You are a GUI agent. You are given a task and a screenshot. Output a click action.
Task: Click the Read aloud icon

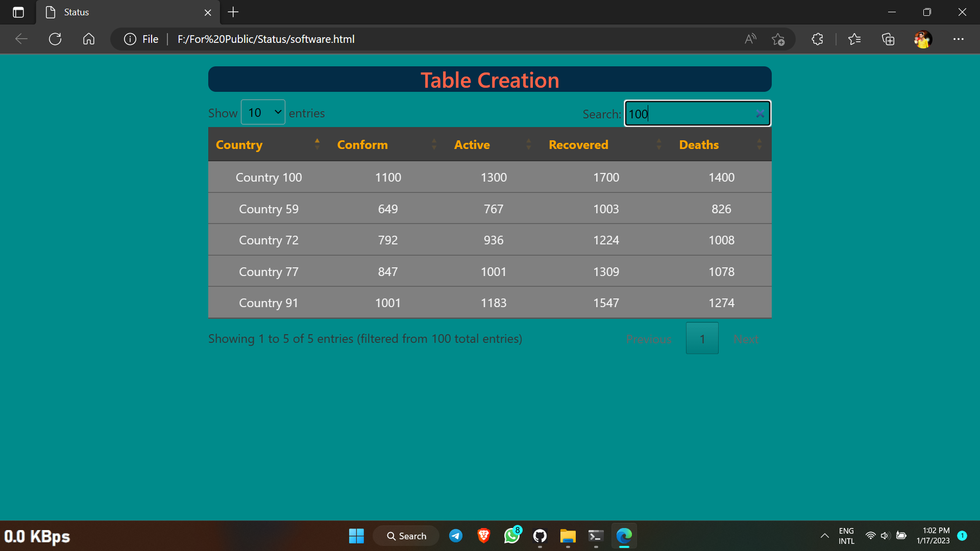[x=750, y=39]
